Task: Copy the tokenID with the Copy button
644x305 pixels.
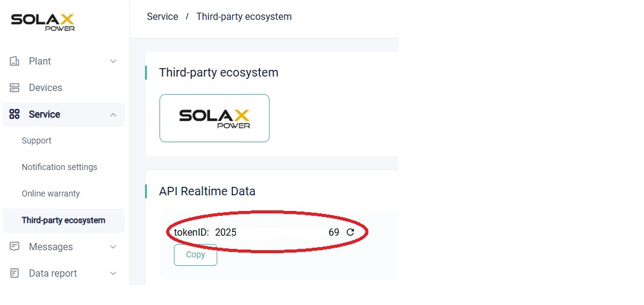Action: (196, 255)
